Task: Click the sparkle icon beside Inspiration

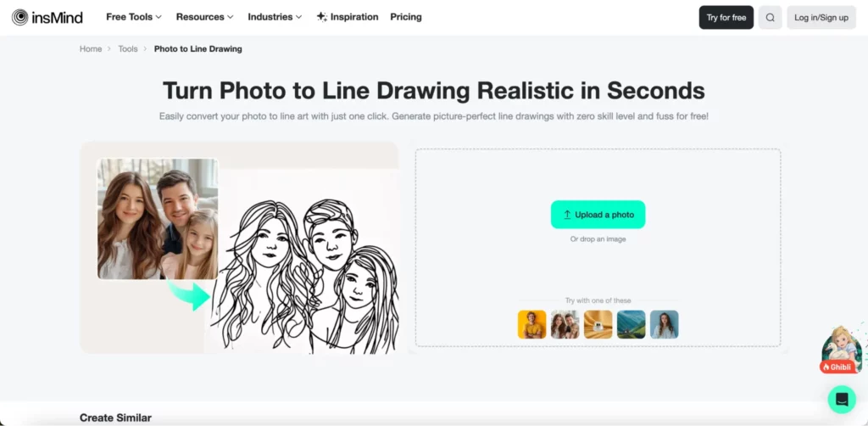Action: (x=321, y=17)
